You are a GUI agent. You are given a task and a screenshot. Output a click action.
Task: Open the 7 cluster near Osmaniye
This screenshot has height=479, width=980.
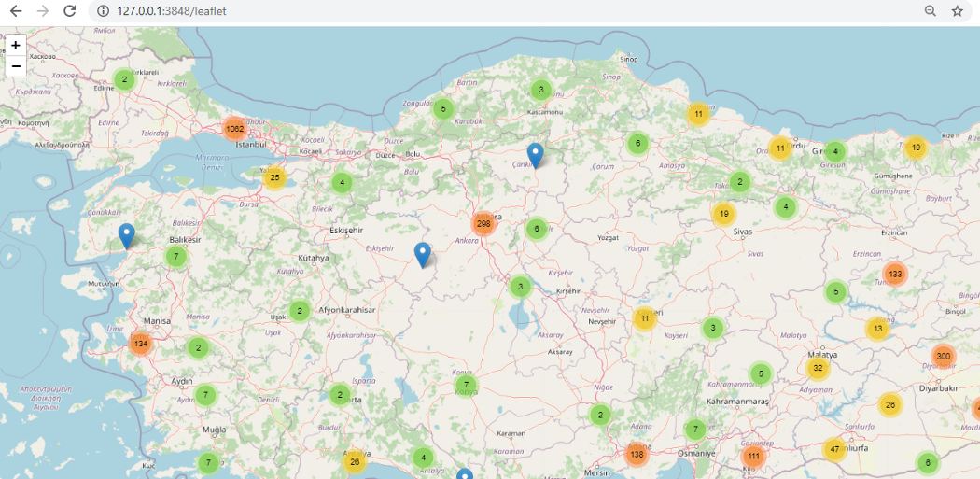click(x=695, y=430)
